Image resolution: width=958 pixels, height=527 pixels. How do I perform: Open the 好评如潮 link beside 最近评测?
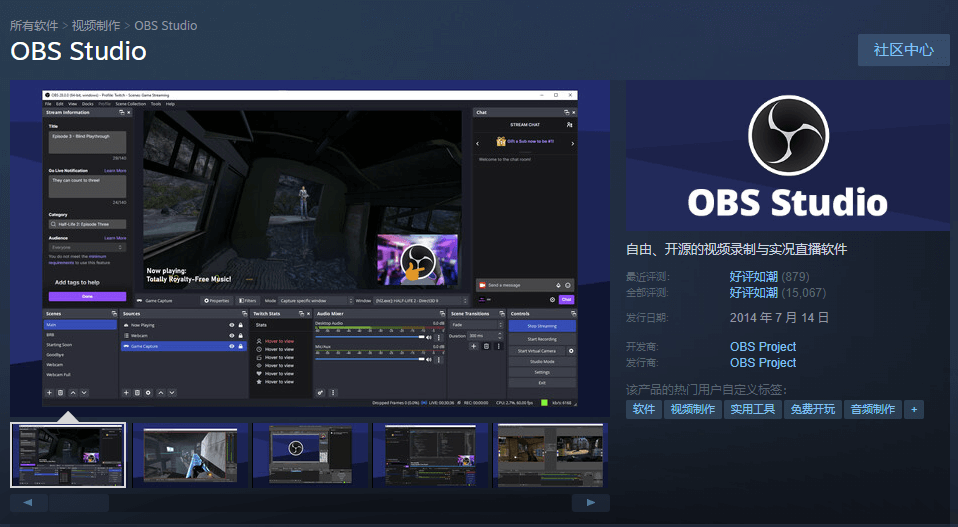pos(753,277)
